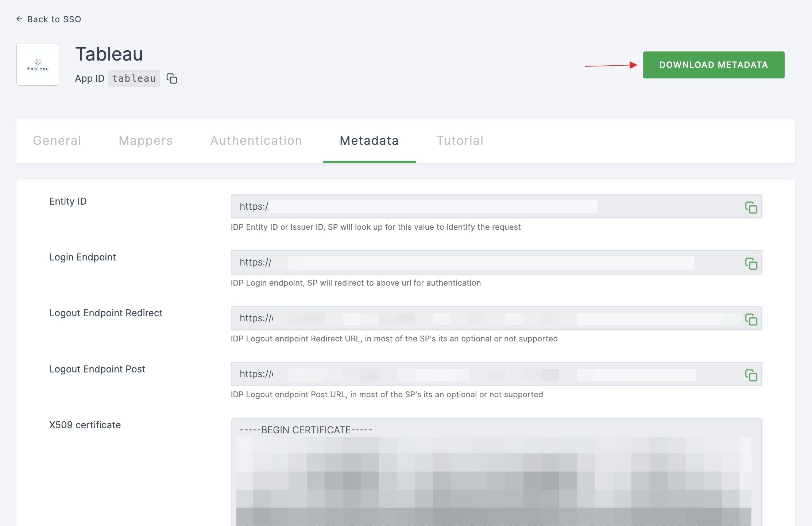This screenshot has width=812, height=526.
Task: Click the 'IDP Logout endpoint Redirect URL' help text
Action: [394, 339]
